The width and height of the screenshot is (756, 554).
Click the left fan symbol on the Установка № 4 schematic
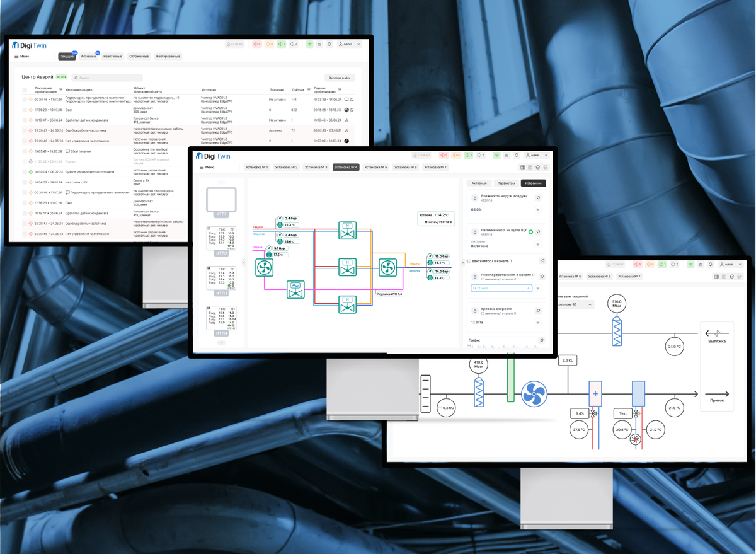264,268
